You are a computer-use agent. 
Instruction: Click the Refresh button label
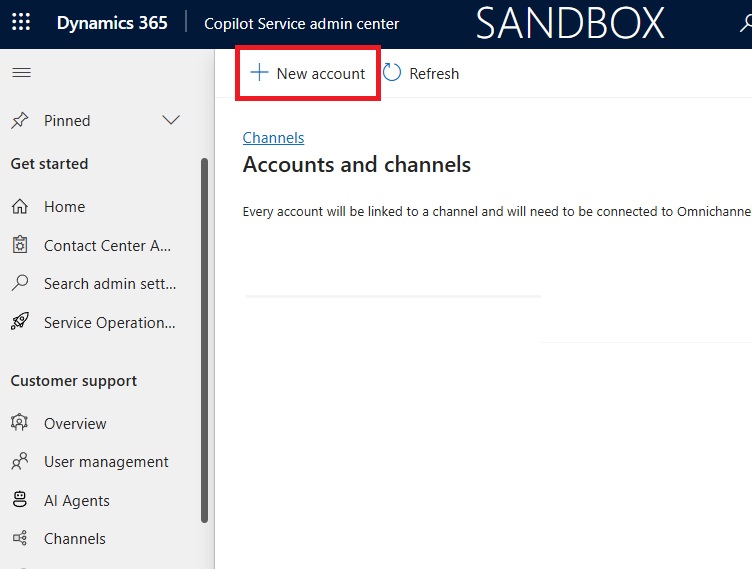[434, 74]
